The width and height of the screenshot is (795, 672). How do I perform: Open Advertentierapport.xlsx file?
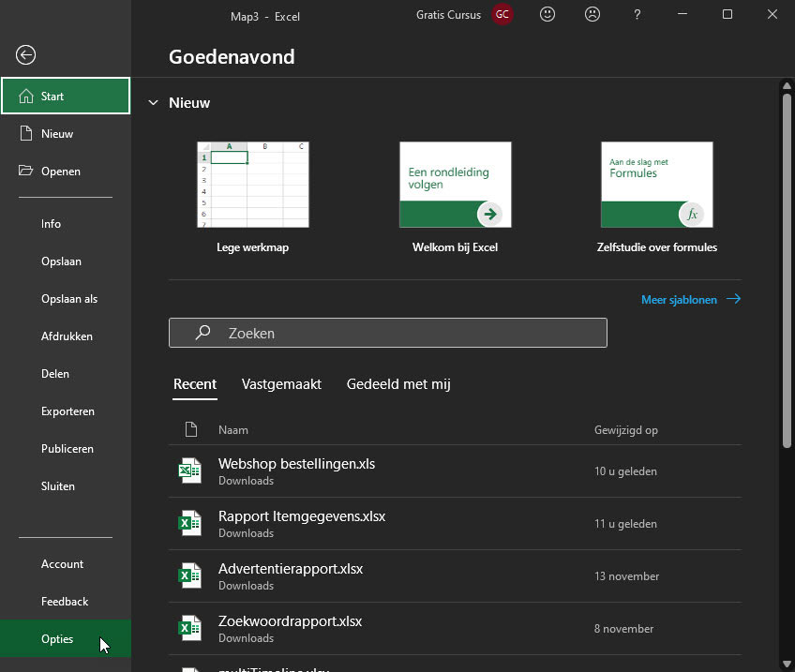click(x=455, y=575)
